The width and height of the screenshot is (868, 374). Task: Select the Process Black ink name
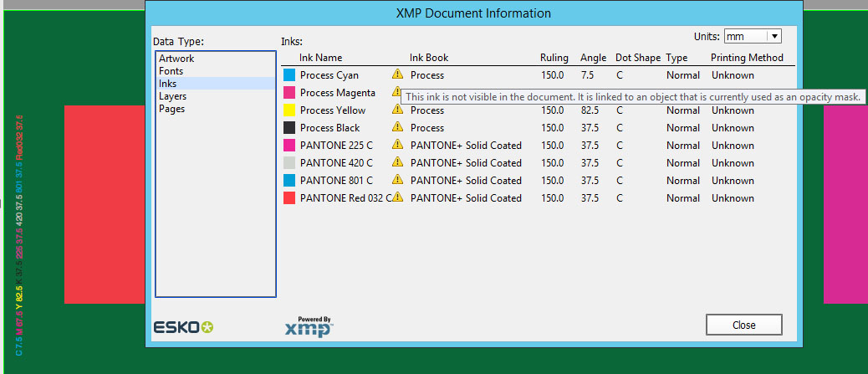click(330, 128)
